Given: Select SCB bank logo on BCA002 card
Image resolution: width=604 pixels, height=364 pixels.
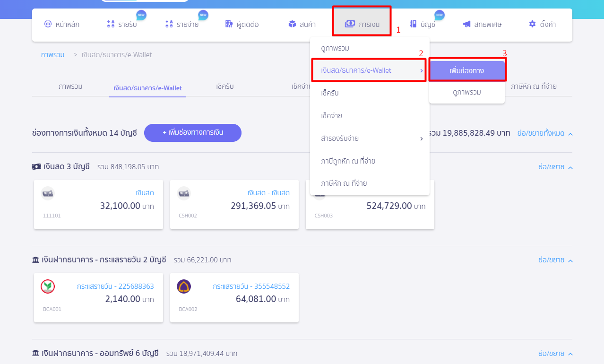Looking at the screenshot, I should 183,286.
